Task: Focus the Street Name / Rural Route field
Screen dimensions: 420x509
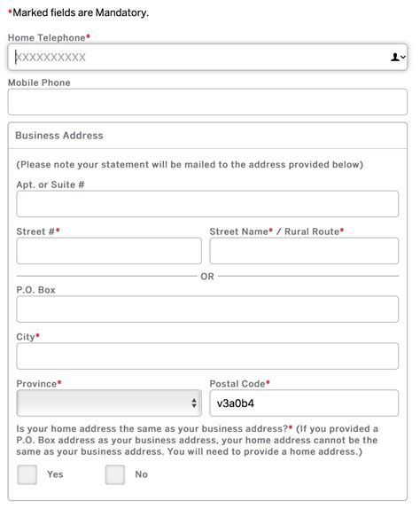Action: tap(304, 251)
